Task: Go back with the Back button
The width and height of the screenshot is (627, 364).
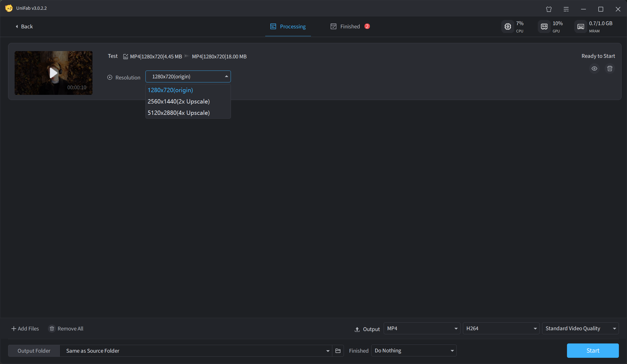Action: click(24, 26)
